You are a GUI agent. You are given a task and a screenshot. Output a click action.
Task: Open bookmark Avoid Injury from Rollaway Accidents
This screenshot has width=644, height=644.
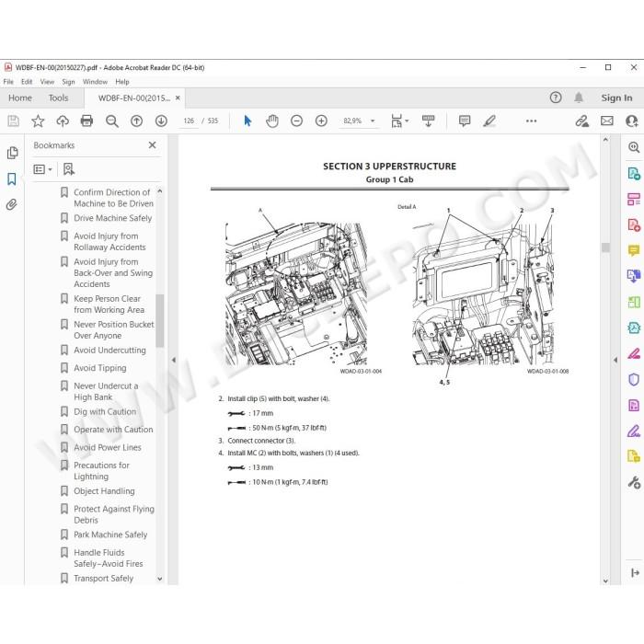[x=109, y=241]
